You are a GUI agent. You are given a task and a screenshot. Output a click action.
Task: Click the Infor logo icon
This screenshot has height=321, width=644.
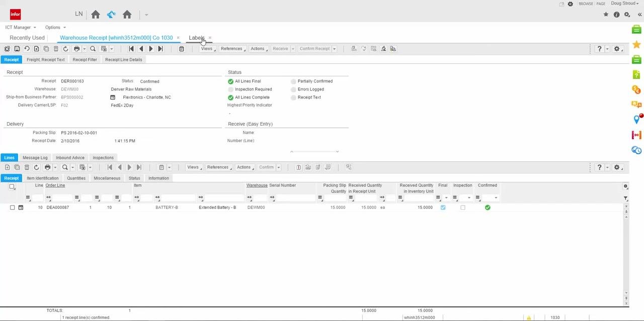pyautogui.click(x=15, y=14)
